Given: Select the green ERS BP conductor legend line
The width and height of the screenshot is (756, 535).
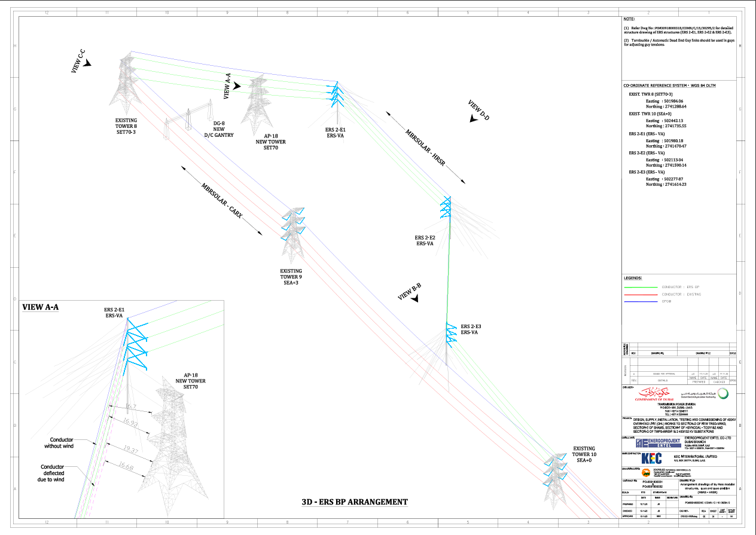Looking at the screenshot, I should [x=641, y=287].
